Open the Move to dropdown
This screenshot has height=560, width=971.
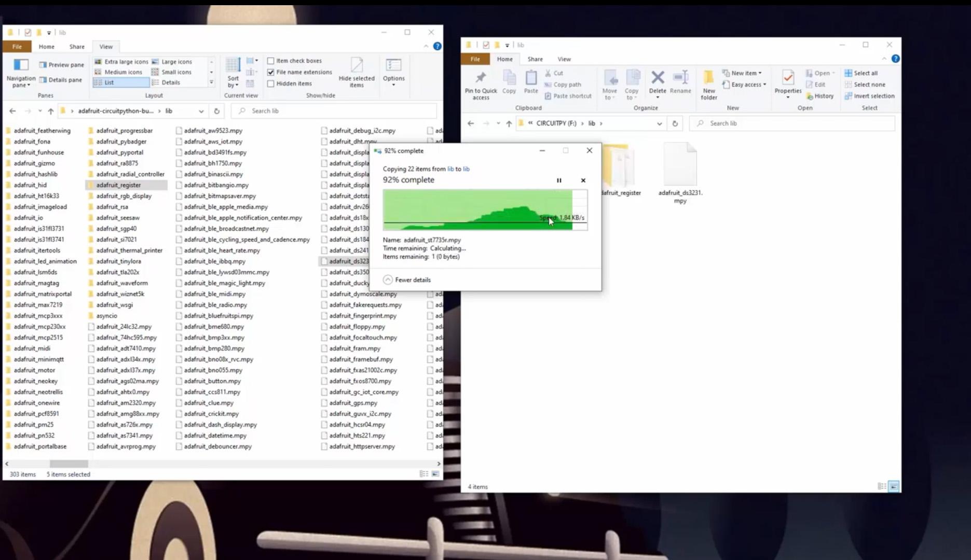610,85
